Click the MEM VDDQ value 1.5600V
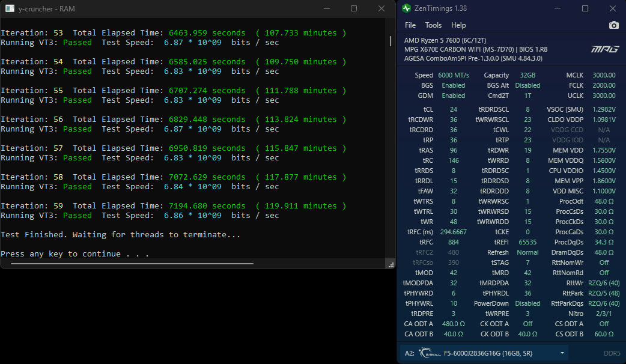The image size is (626, 364). (604, 160)
